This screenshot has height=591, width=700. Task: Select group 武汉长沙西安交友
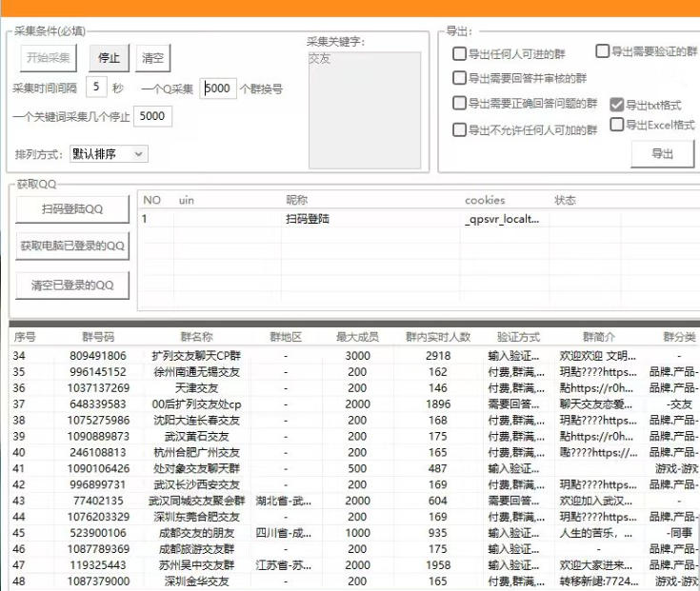click(x=196, y=484)
